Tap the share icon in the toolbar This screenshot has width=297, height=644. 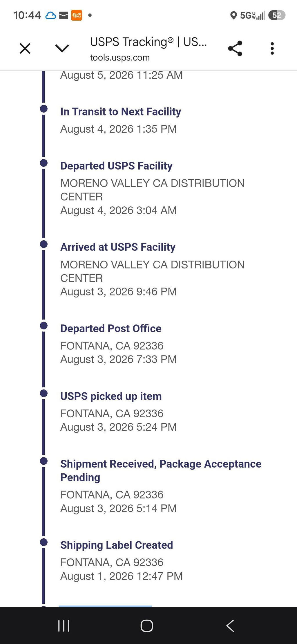pyautogui.click(x=235, y=48)
